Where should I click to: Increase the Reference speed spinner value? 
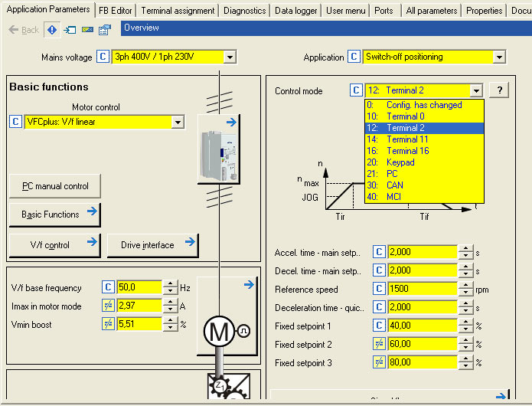click(465, 286)
